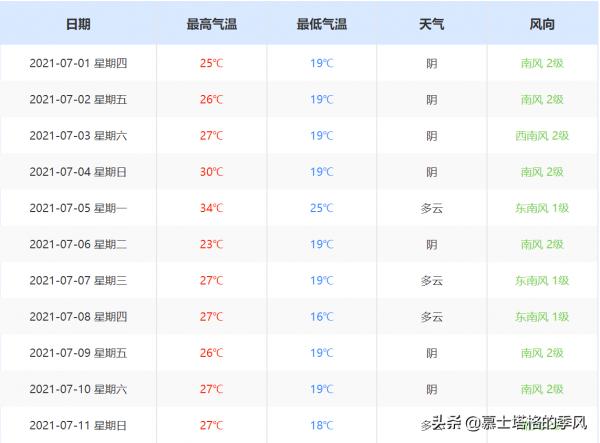This screenshot has height=443, width=600.
Task: Pick the 19℃ low temperature for 07-03
Action: pyautogui.click(x=322, y=135)
